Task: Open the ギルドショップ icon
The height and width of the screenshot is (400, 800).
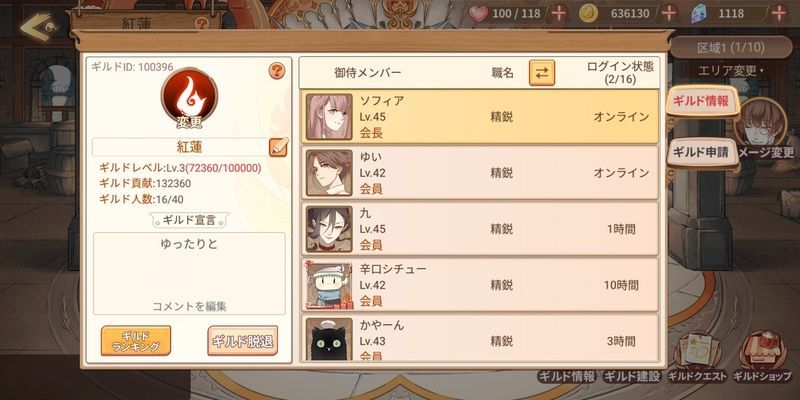Action: 761,357
